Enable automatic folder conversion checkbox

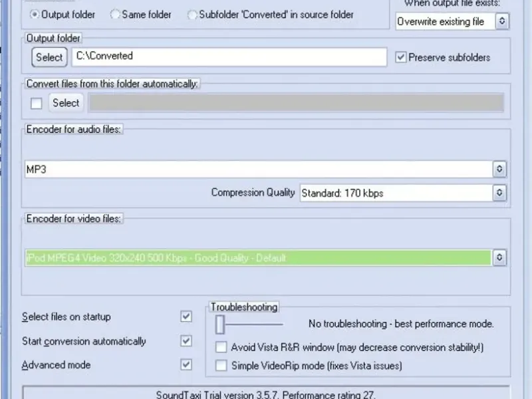pyautogui.click(x=37, y=104)
